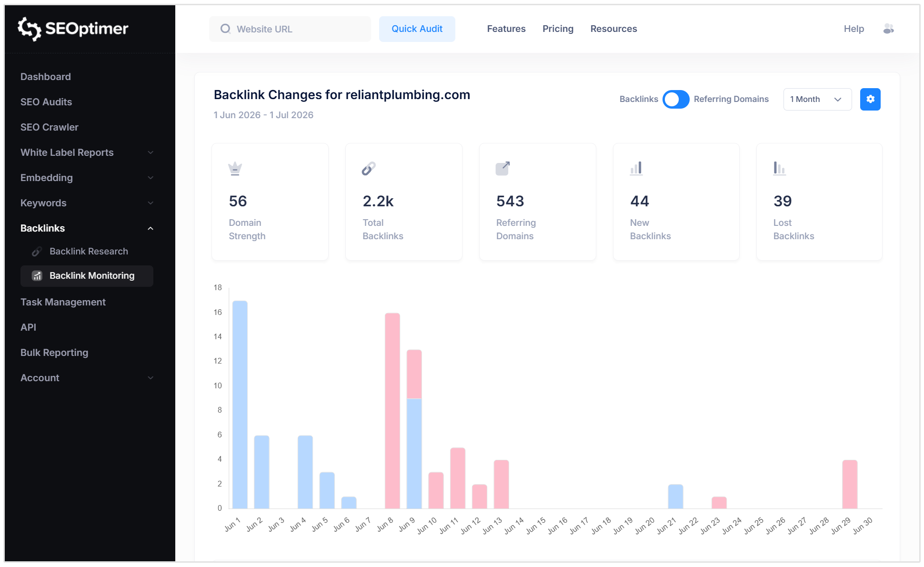Open the user account avatar icon
The height and width of the screenshot is (567, 924).
888,29
